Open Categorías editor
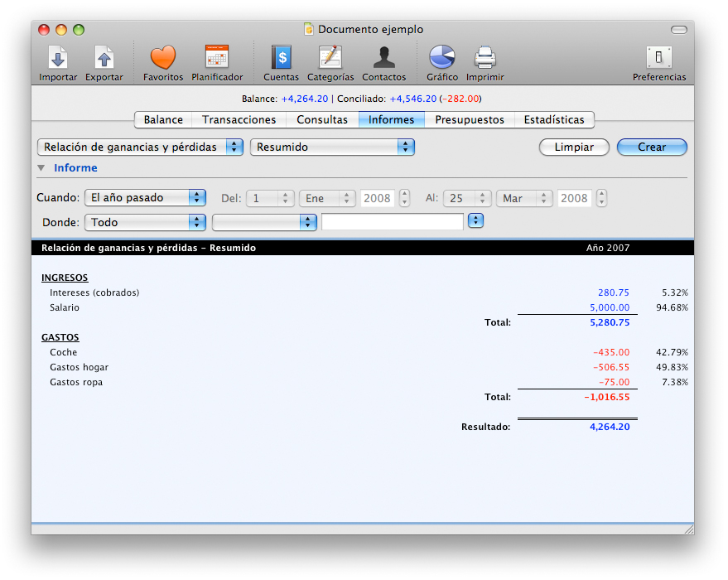Screen dimensions: 728x580 [x=330, y=63]
